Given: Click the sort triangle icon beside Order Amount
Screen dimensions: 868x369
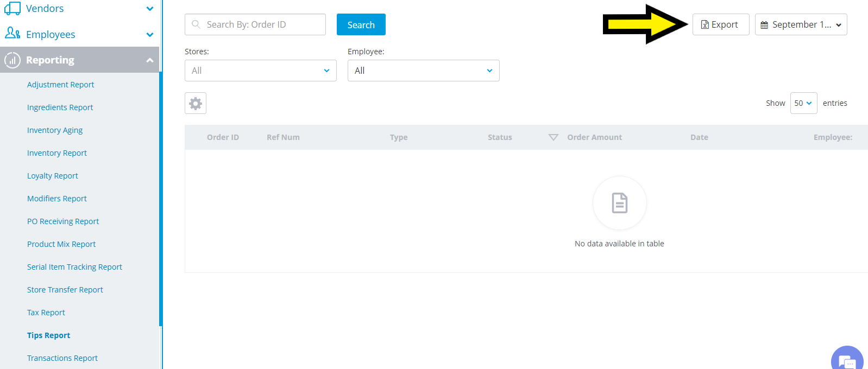Looking at the screenshot, I should click(x=553, y=137).
